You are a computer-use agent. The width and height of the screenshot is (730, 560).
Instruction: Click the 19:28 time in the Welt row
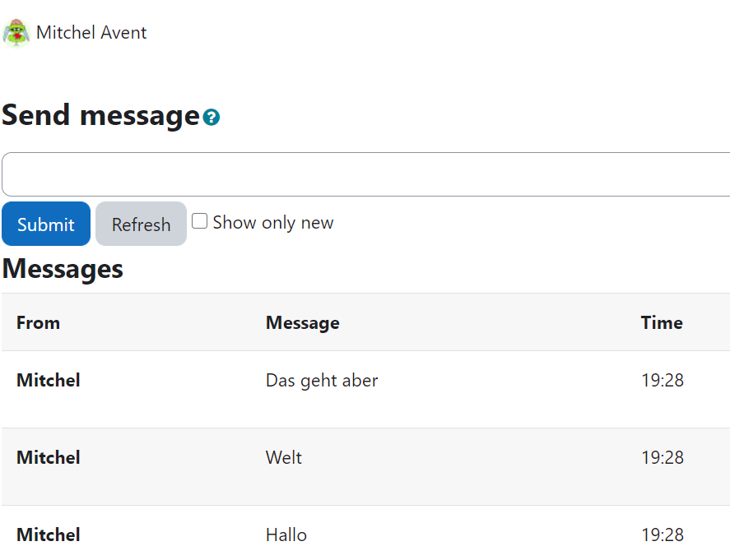(x=663, y=458)
